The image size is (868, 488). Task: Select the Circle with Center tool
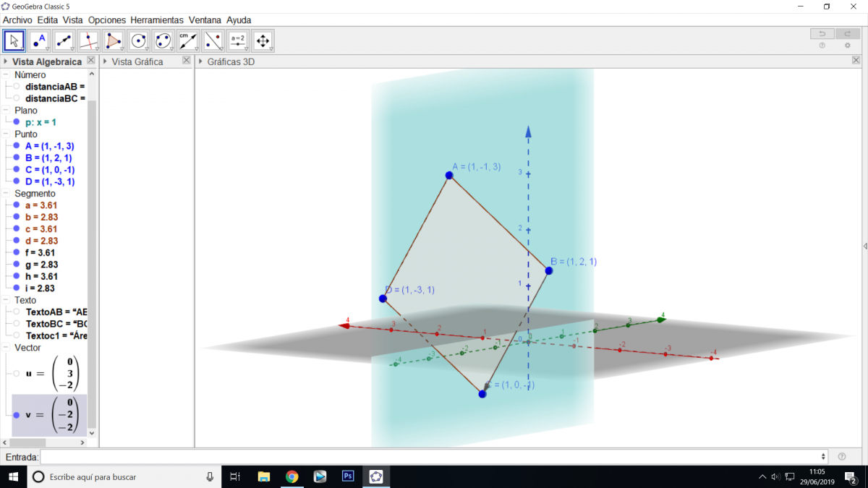pyautogui.click(x=138, y=40)
